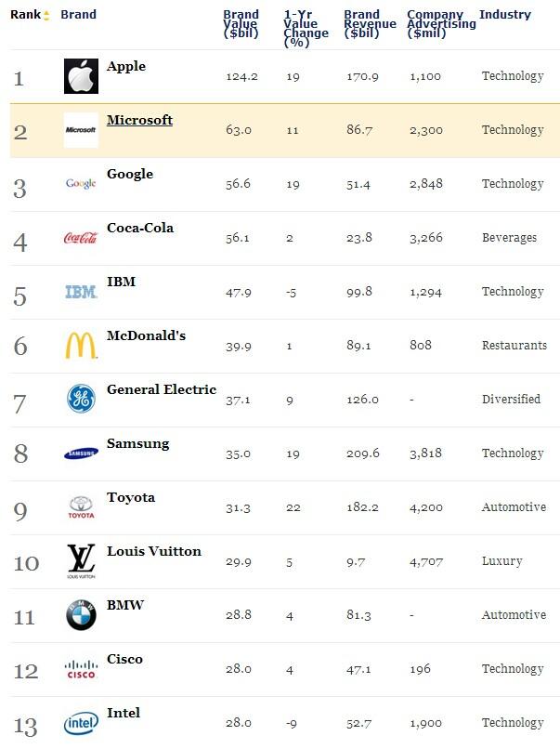This screenshot has width=560, height=749.
Task: Click the Toyota logo icon
Action: [81, 507]
